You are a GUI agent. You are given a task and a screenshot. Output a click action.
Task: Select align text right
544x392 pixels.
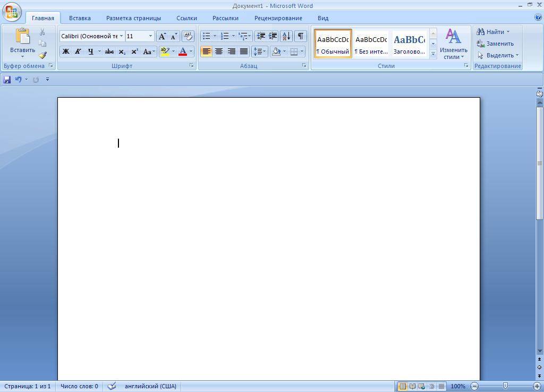tap(232, 52)
